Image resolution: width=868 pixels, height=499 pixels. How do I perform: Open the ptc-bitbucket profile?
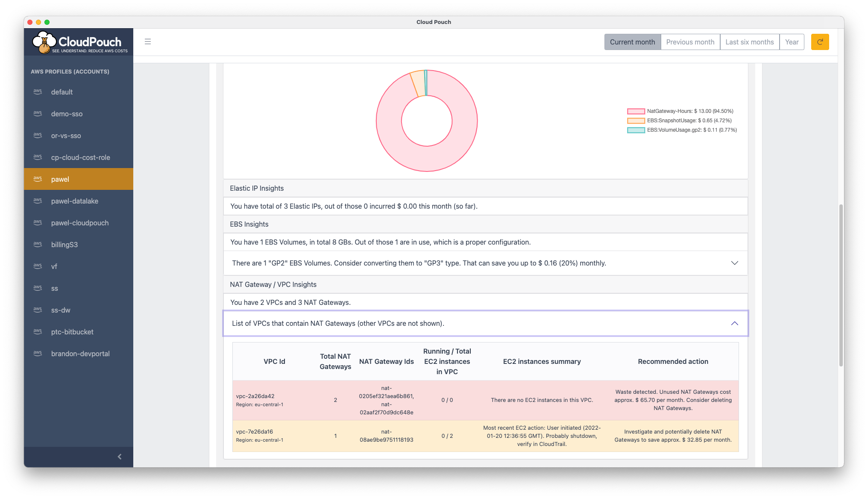coord(79,332)
